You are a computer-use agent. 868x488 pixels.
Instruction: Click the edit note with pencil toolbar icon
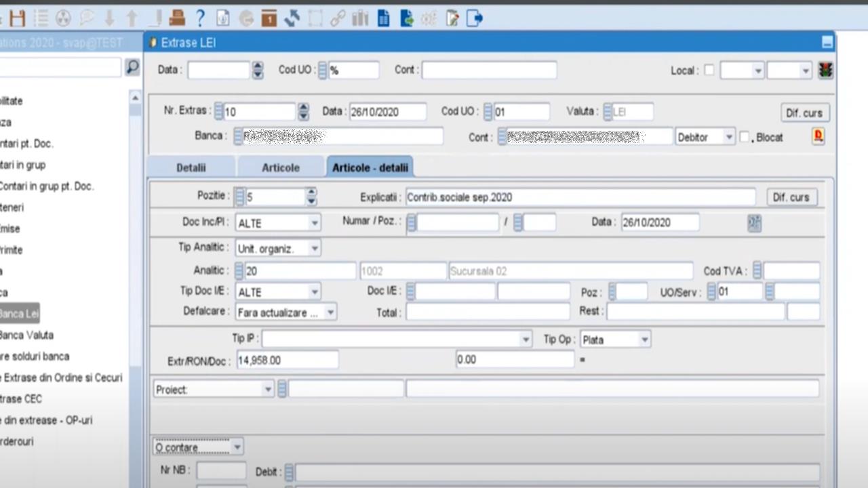[452, 18]
